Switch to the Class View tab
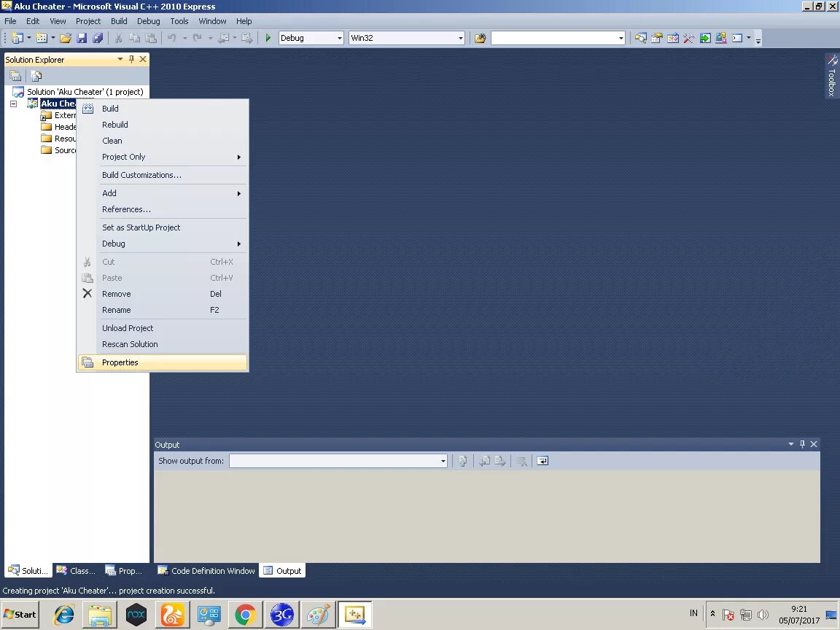Image resolution: width=840 pixels, height=630 pixels. pyautogui.click(x=76, y=571)
